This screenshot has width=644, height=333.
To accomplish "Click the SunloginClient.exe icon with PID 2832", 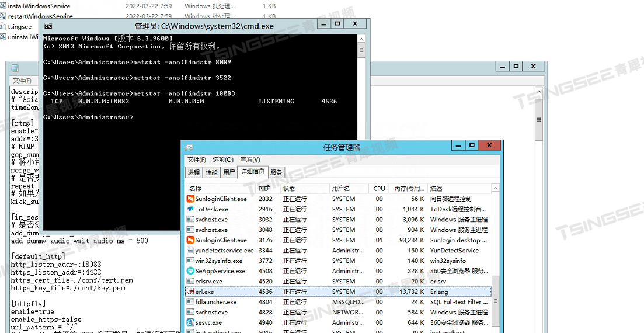I will [x=190, y=199].
